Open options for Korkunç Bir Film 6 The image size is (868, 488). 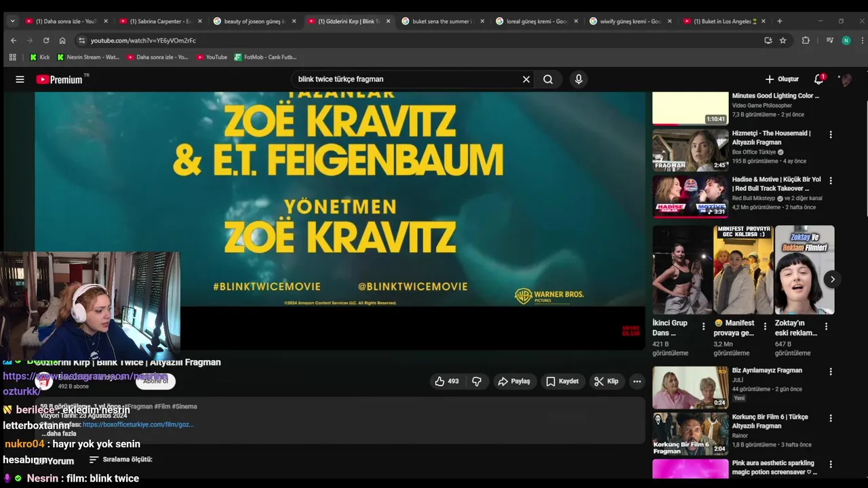[x=831, y=418]
